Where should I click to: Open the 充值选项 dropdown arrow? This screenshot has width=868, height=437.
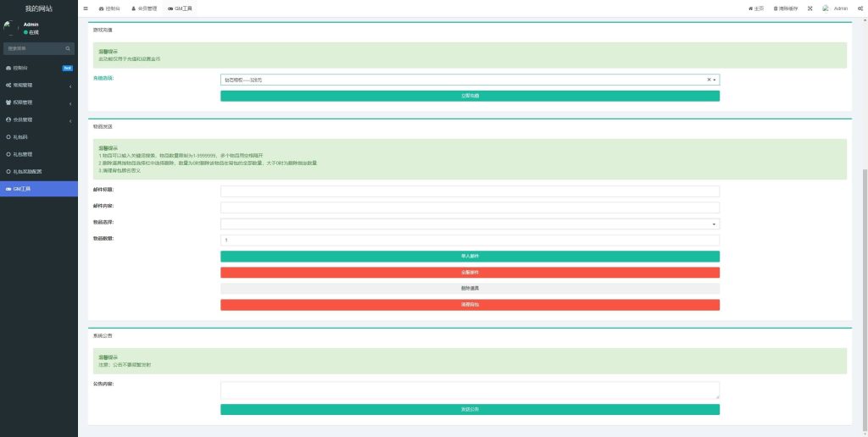click(x=715, y=80)
